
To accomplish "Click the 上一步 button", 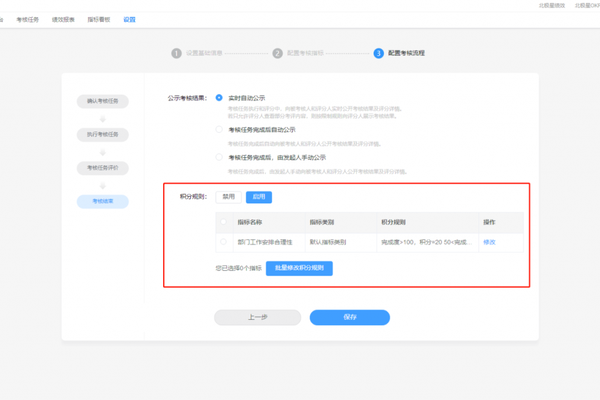I will point(257,317).
